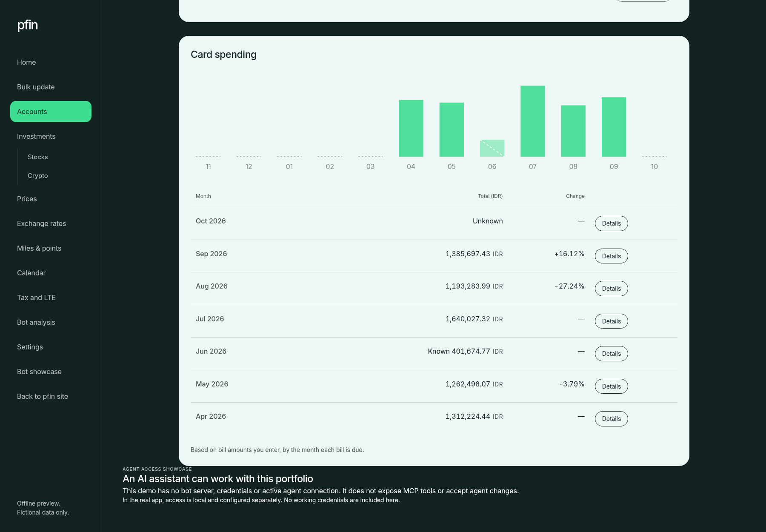The image size is (766, 532).
Task: Open Details for Apr 2026
Action: tap(611, 419)
